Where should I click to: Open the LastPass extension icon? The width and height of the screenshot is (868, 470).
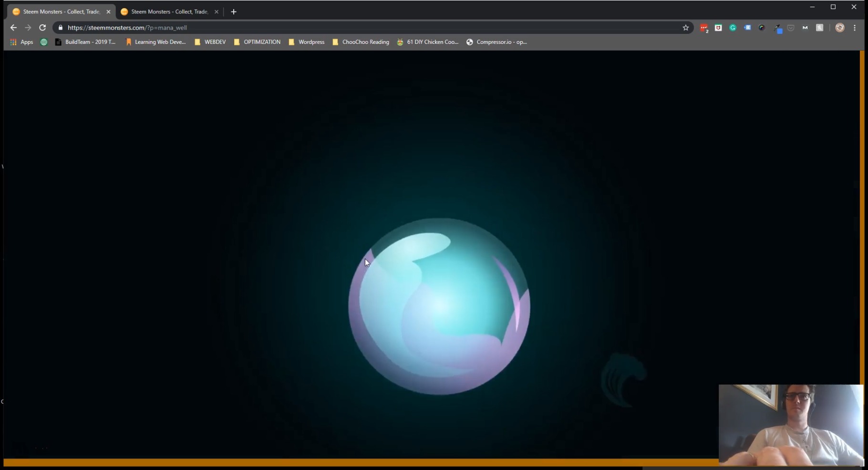[704, 28]
